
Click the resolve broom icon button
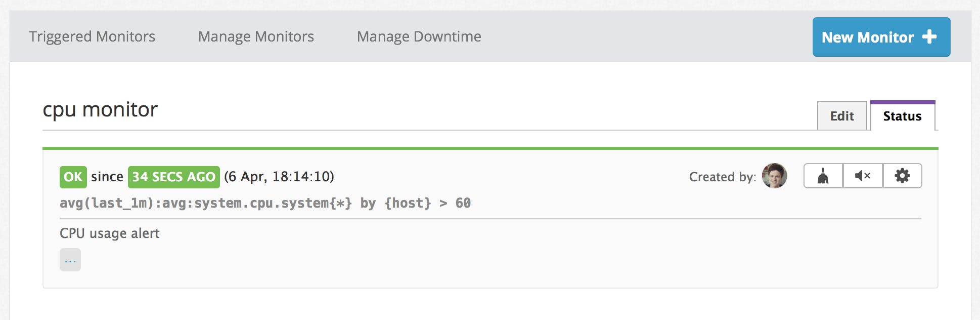pos(823,176)
